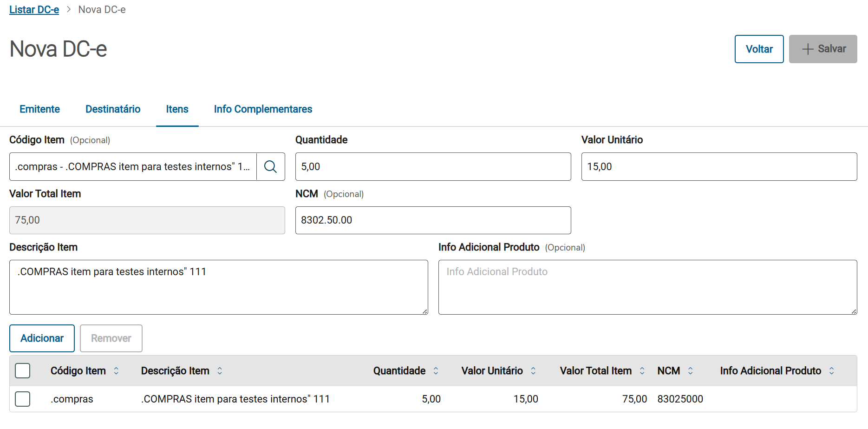Click the Salvar button
The height and width of the screenshot is (429, 868).
[x=822, y=49]
